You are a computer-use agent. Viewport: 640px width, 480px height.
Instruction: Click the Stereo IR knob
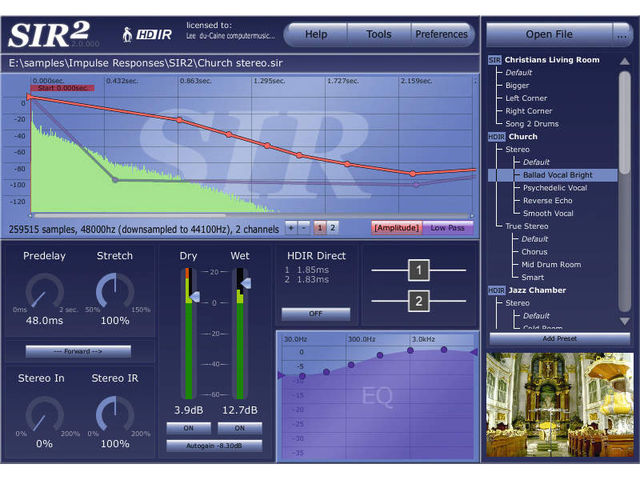click(x=115, y=414)
